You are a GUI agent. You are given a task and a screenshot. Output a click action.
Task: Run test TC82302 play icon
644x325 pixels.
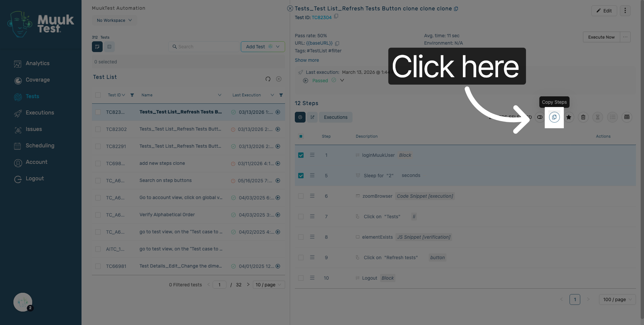[278, 129]
